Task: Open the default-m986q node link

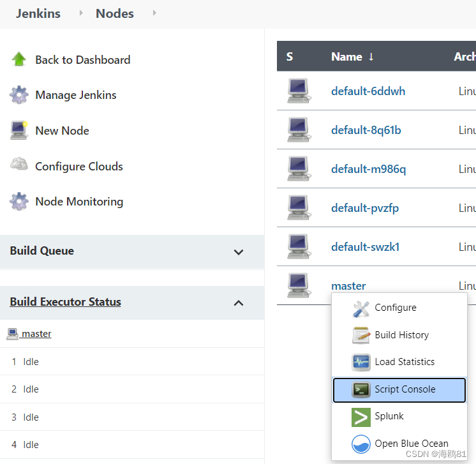Action: tap(368, 169)
